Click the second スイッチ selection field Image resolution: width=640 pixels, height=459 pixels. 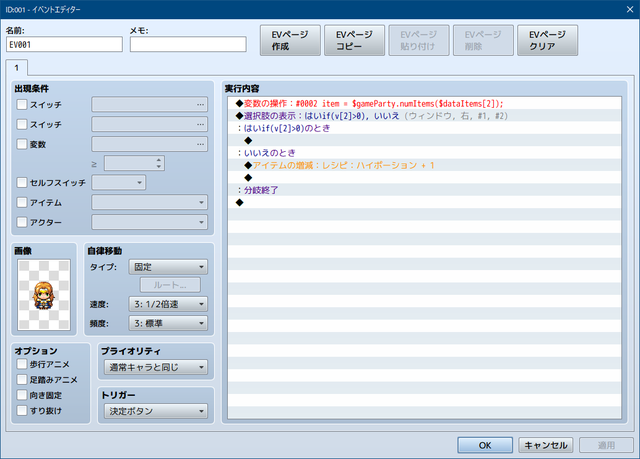[149, 124]
